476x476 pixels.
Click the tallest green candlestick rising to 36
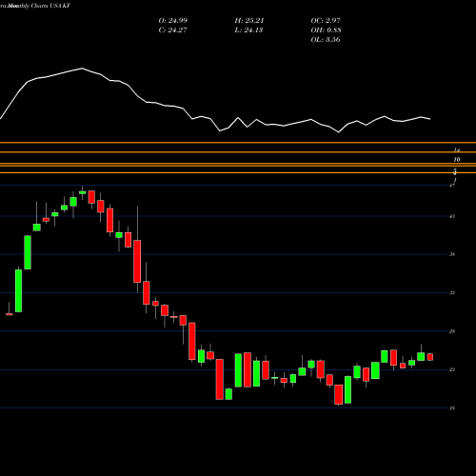[19, 290]
